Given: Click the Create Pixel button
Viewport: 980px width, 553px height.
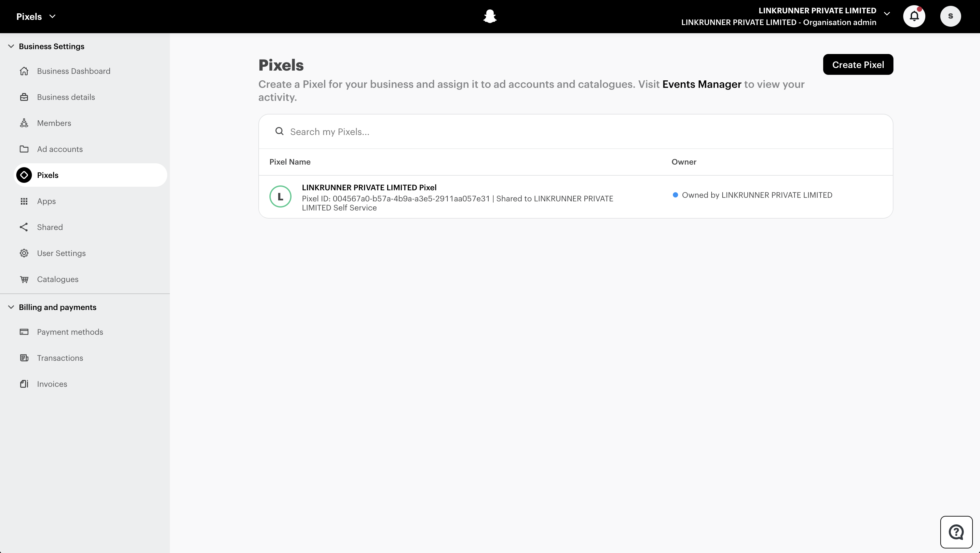Looking at the screenshot, I should pos(858,64).
